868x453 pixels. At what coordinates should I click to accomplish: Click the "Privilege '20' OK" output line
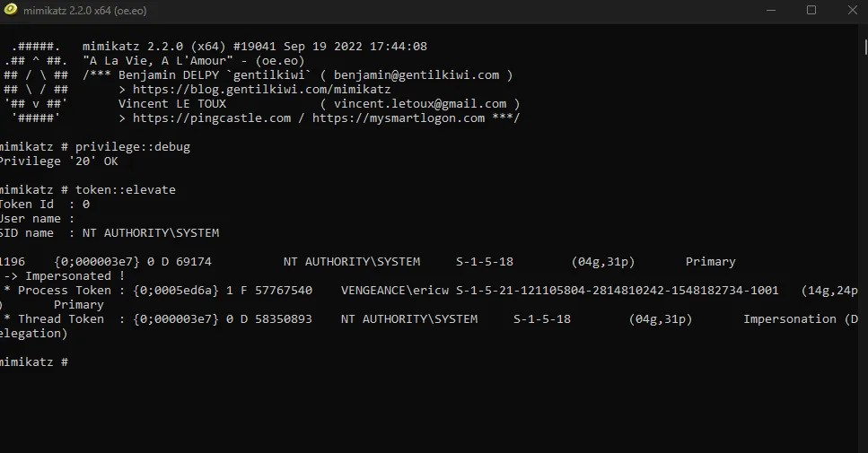click(x=57, y=161)
